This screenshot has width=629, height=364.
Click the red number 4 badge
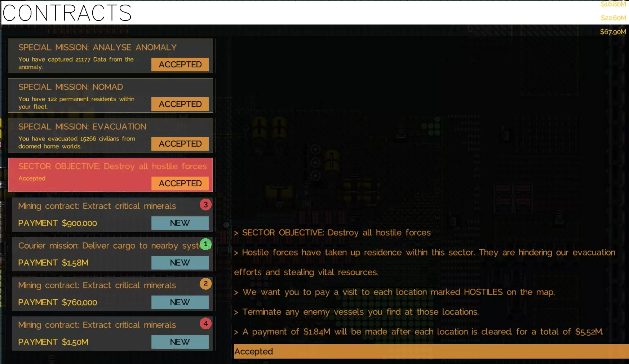coord(205,323)
